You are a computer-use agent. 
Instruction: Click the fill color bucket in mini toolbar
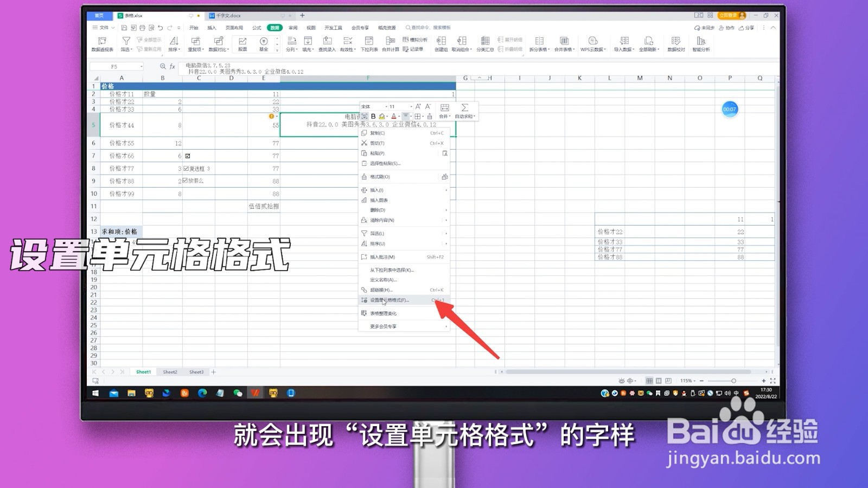pyautogui.click(x=382, y=116)
